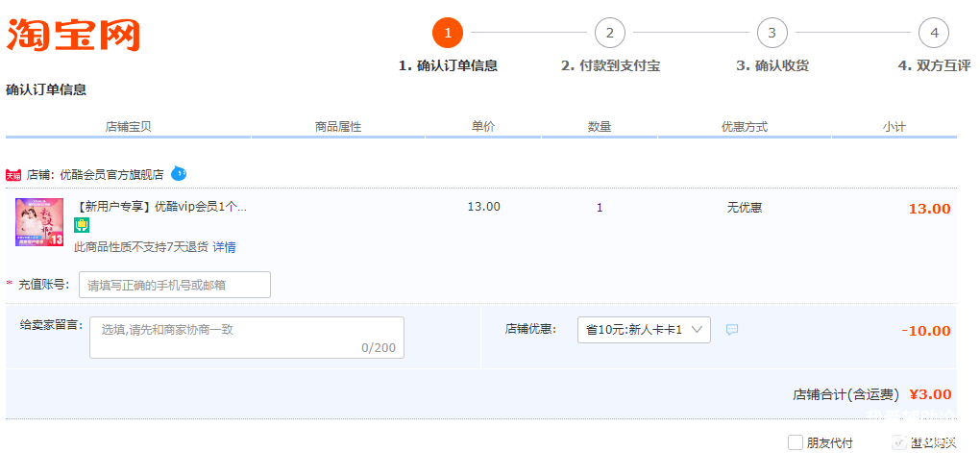Click the Taobao logo
This screenshot has height=453, width=980.
click(x=73, y=36)
